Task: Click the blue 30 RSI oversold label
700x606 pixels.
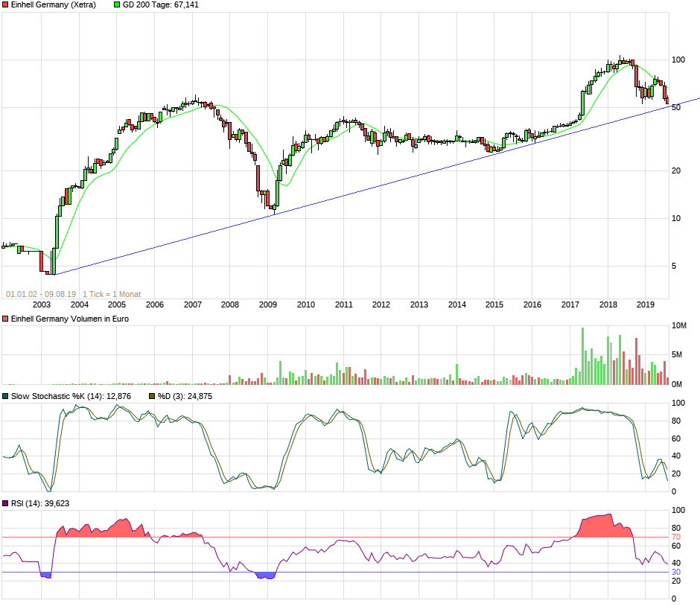Action: click(x=676, y=572)
